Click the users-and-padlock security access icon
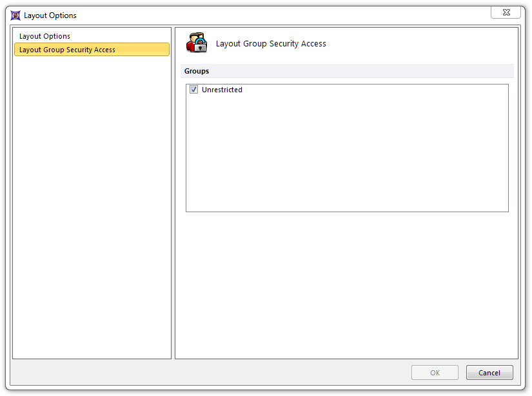This screenshot has width=532, height=396. [x=197, y=43]
